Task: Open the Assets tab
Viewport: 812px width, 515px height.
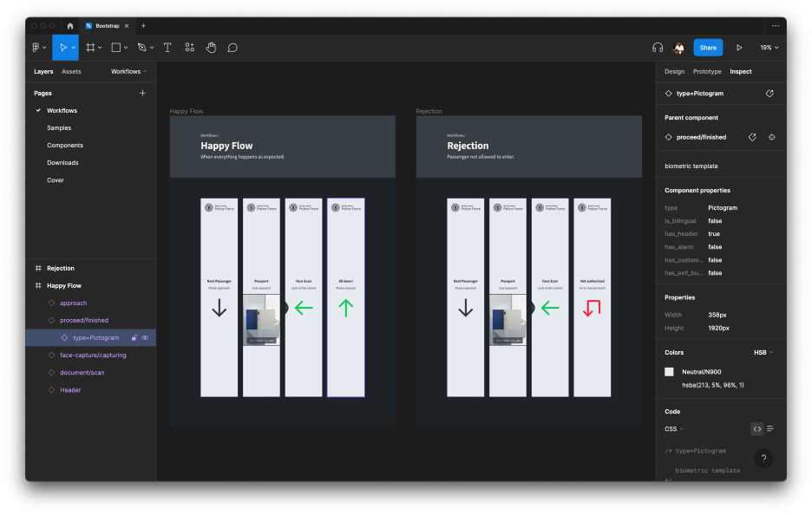Action: coord(71,71)
